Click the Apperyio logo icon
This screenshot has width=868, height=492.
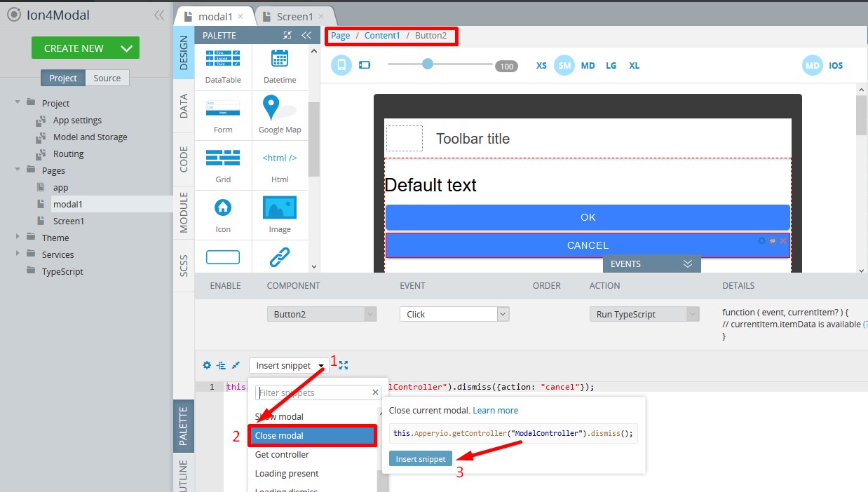coord(13,15)
